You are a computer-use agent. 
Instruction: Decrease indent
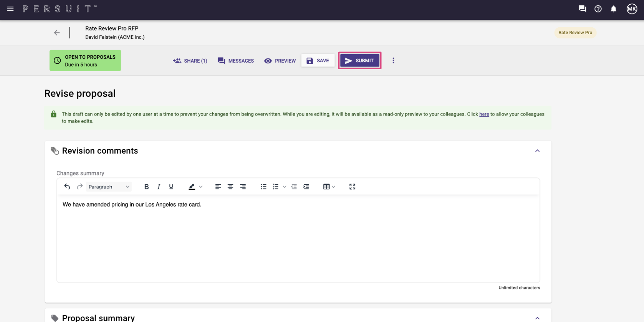(294, 187)
